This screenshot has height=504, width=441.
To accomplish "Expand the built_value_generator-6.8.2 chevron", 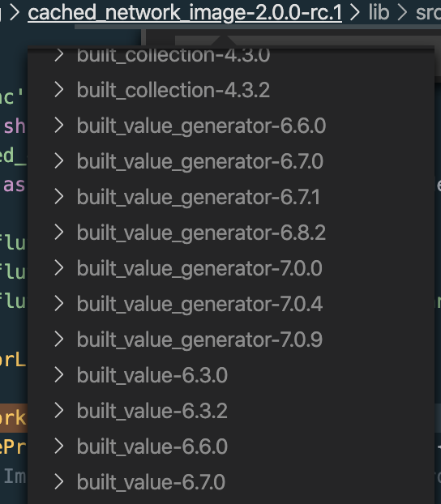I will click(x=59, y=232).
